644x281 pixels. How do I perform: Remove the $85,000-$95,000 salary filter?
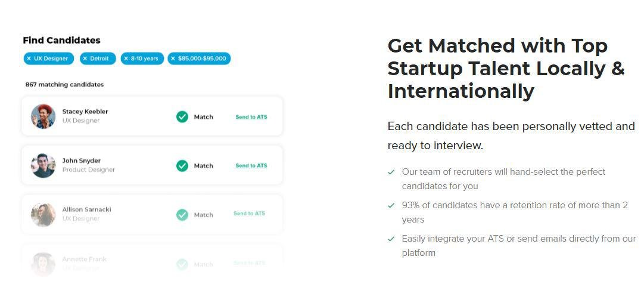173,58
